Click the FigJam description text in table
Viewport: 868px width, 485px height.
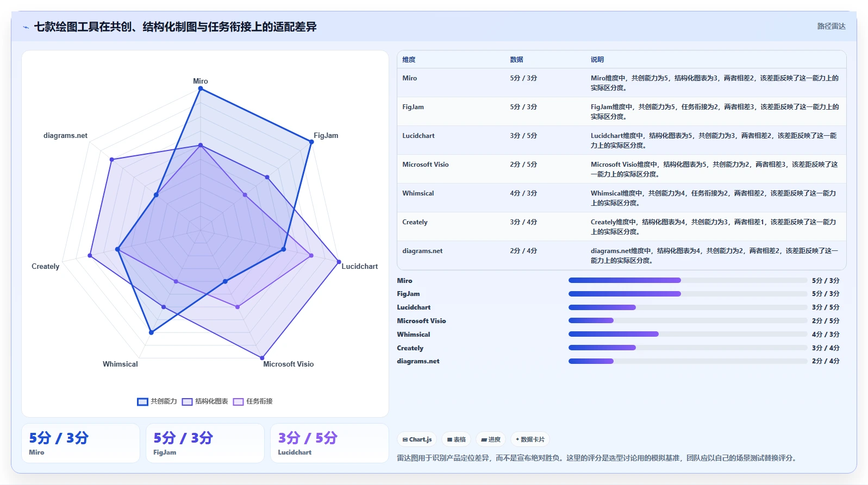tap(715, 112)
